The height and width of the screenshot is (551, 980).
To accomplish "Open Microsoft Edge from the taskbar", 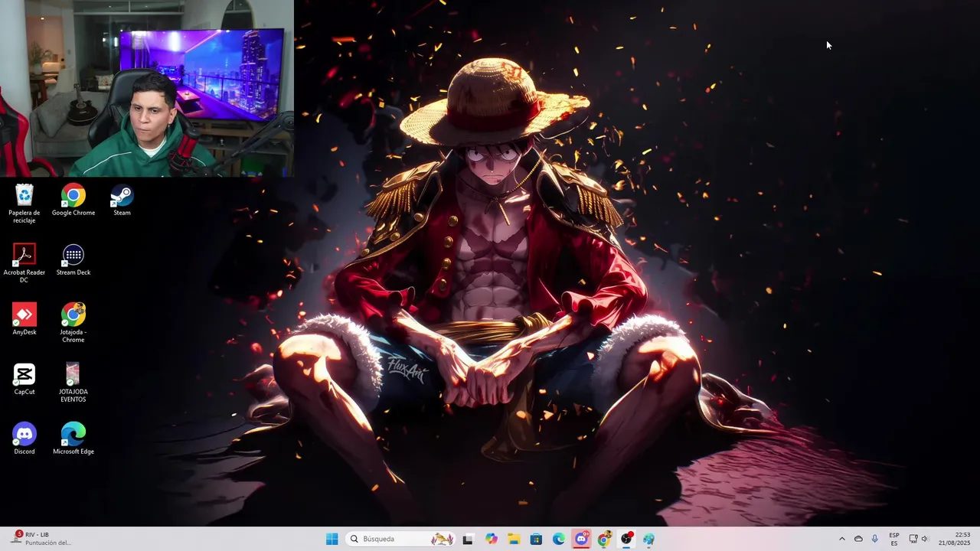I will [559, 539].
